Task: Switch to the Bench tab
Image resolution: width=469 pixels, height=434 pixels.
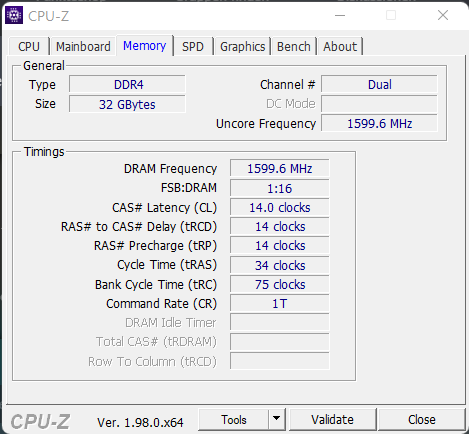Action: [x=293, y=46]
